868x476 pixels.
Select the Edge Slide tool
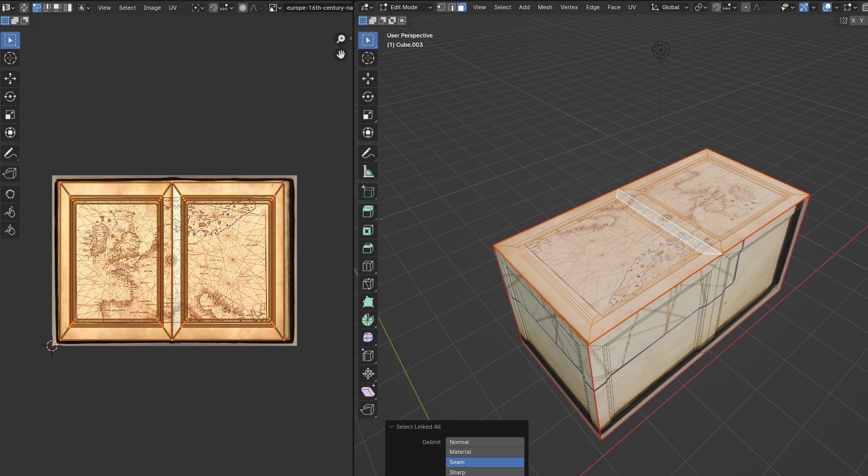coord(368,355)
